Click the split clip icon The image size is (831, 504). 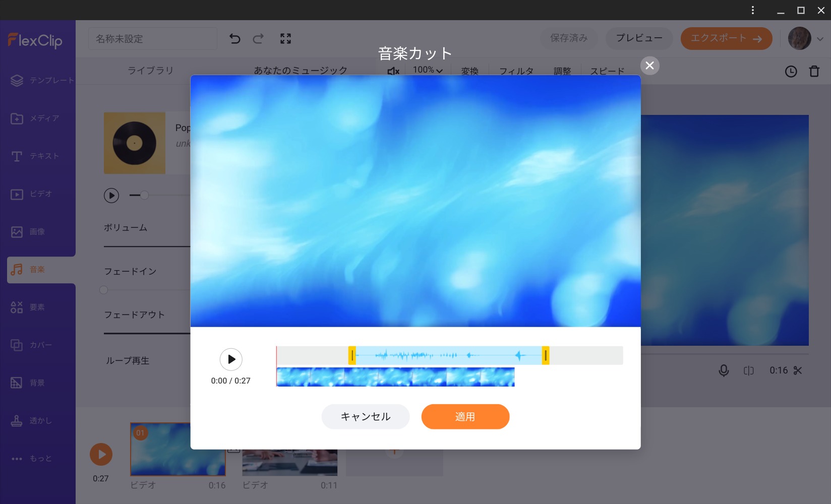pos(749,370)
